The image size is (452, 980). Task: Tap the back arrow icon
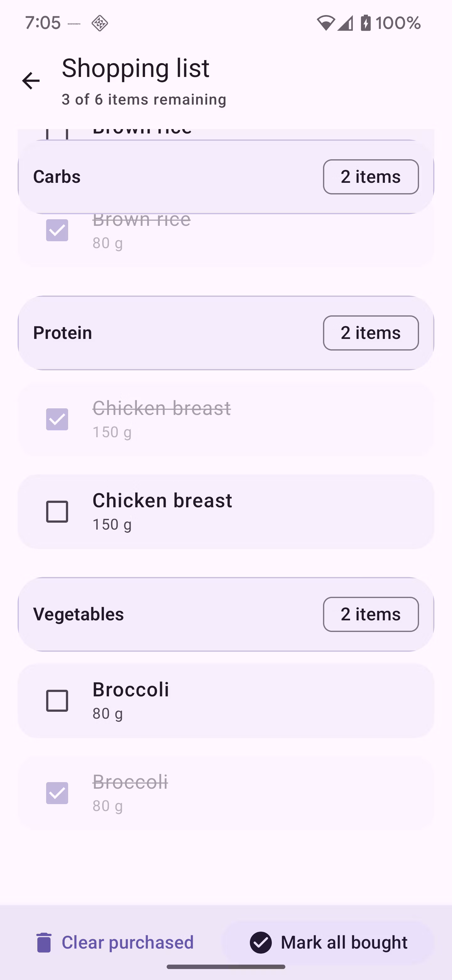(x=31, y=81)
